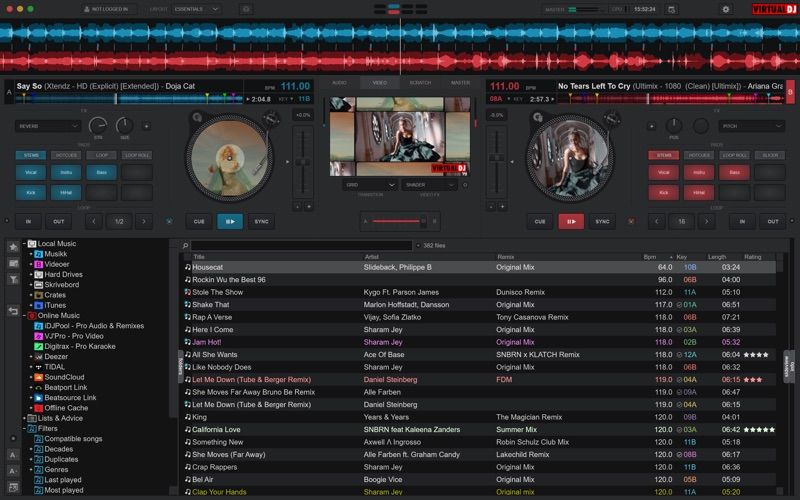Screen dimensions: 800x500
Task: Click the back arrow icon in browser sidebar
Action: (13, 311)
